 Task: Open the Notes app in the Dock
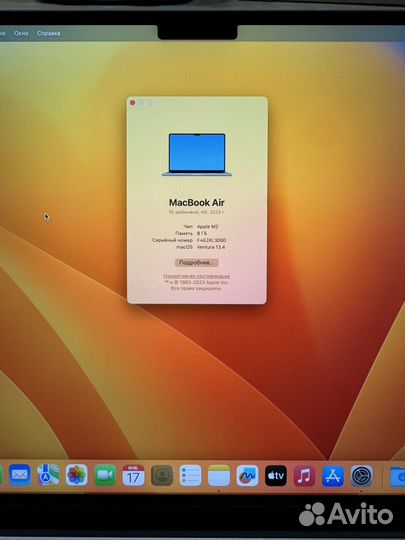(x=219, y=475)
